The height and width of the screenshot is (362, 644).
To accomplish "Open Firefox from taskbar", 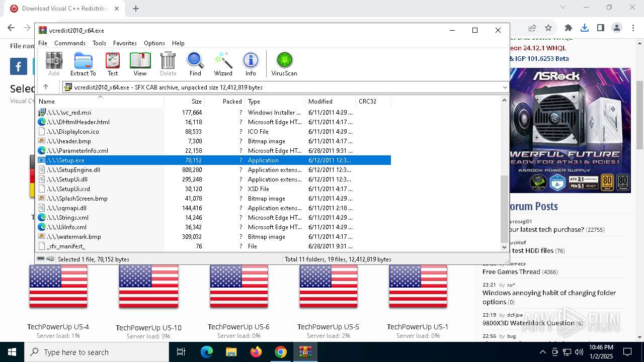I will pyautogui.click(x=256, y=352).
